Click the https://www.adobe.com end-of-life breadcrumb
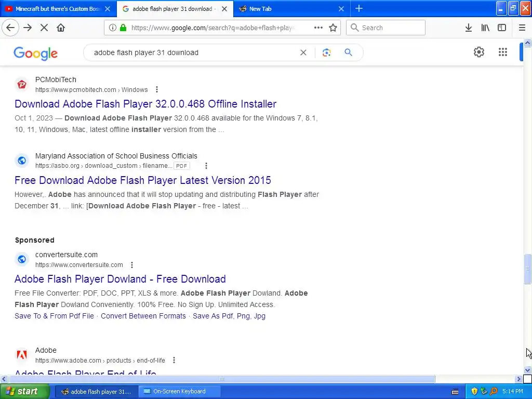Viewport: 532px width, 399px height. point(100,361)
